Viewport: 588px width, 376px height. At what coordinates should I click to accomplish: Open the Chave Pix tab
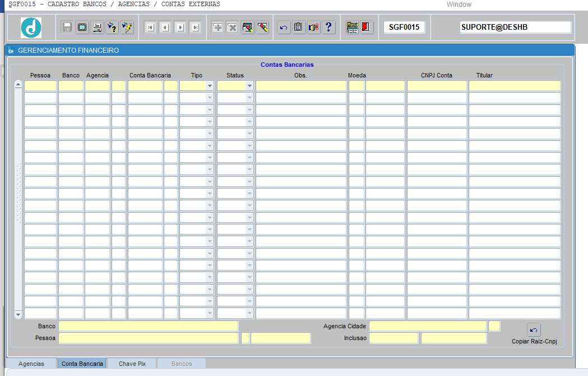pos(132,364)
